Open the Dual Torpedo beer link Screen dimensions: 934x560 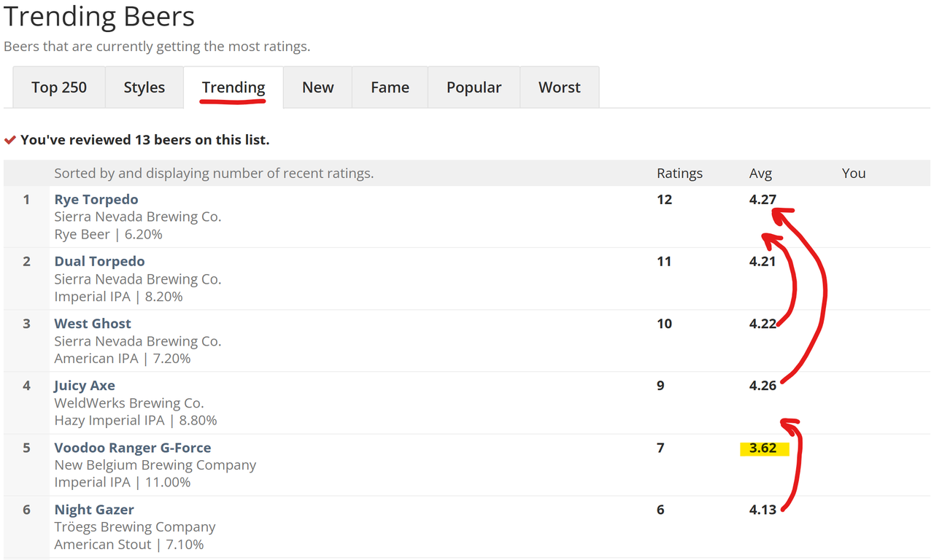99,261
